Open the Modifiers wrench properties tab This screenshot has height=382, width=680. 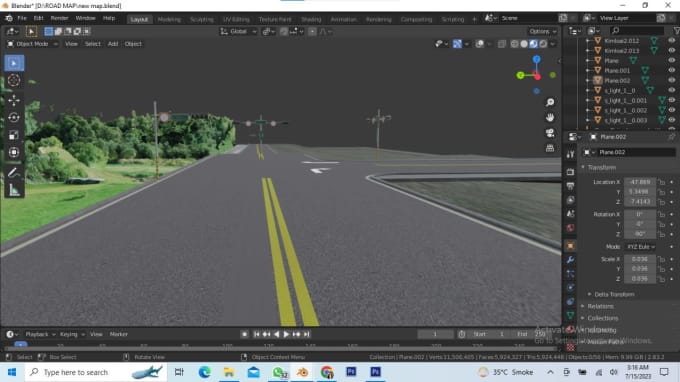(x=570, y=259)
